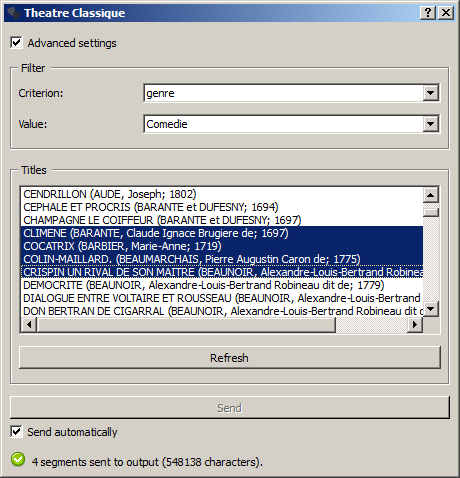Image resolution: width=460 pixels, height=478 pixels.
Task: Click the horizontal scroll right arrow
Action: pos(415,324)
